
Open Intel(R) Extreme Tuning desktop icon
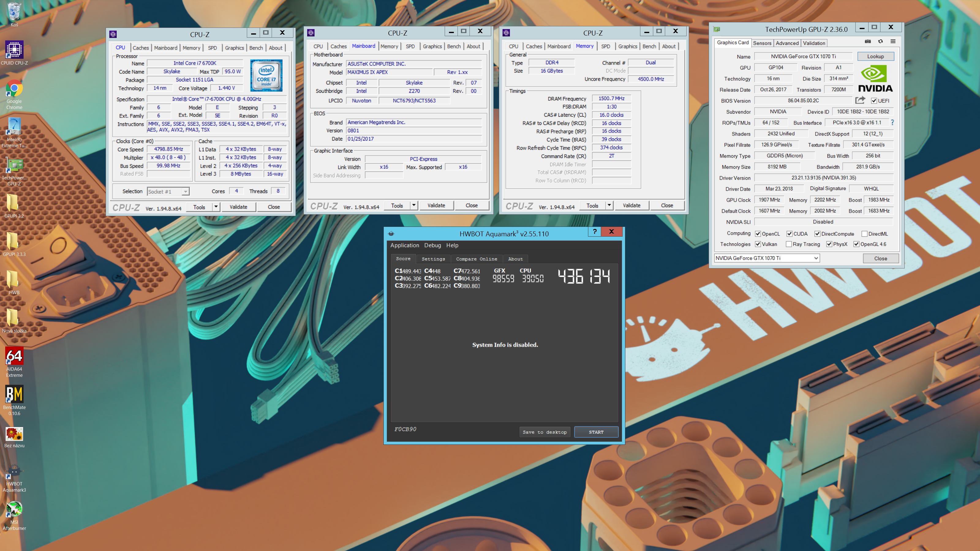(14, 132)
